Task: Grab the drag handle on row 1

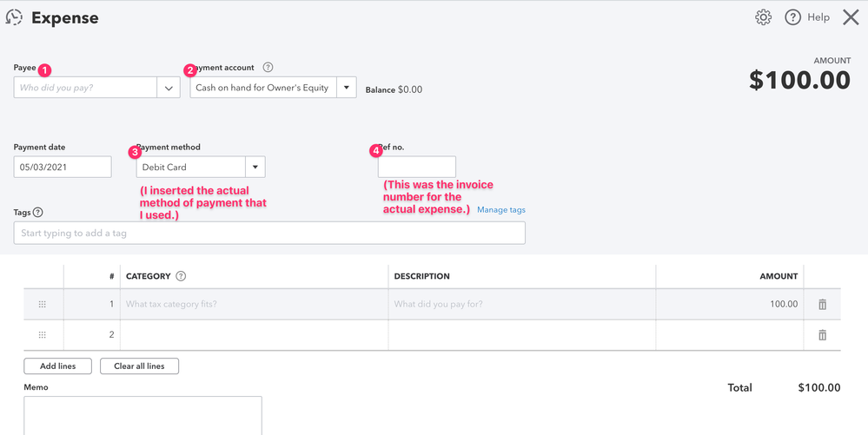Action: coord(42,304)
